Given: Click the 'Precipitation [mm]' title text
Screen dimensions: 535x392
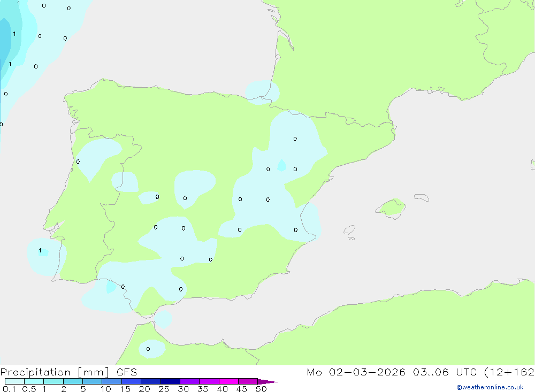Looking at the screenshot, I should [x=55, y=372].
